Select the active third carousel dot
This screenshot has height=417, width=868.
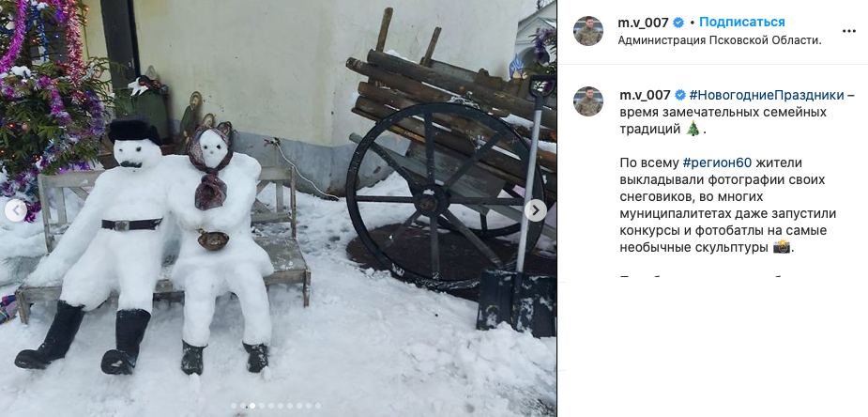tap(252, 406)
